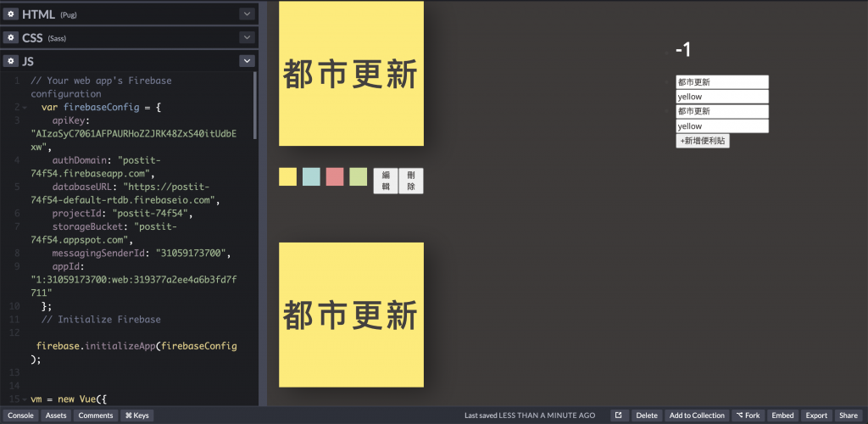Open CSS panel settings gear

click(10, 37)
